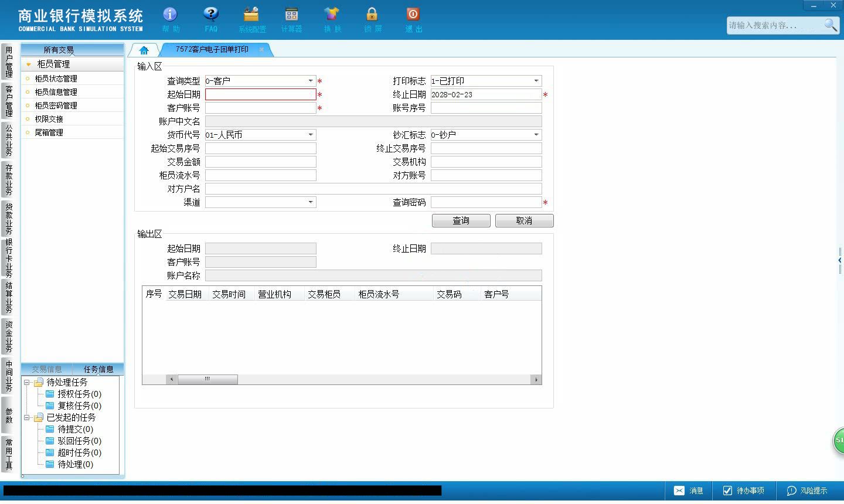Open the 查询类型 dropdown
The width and height of the screenshot is (844, 504).
(x=311, y=81)
